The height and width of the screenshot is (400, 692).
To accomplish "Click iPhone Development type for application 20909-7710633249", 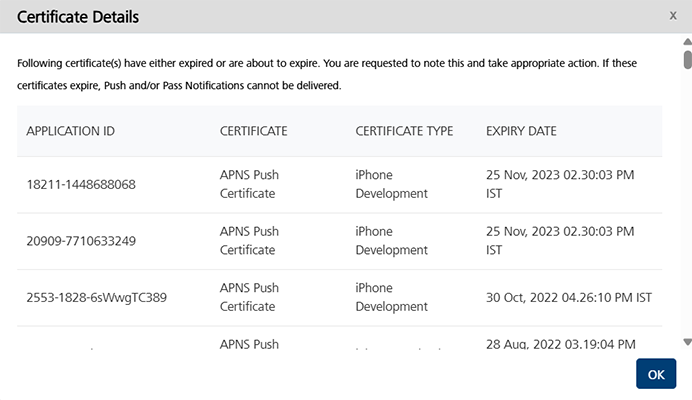I will pyautogui.click(x=391, y=241).
